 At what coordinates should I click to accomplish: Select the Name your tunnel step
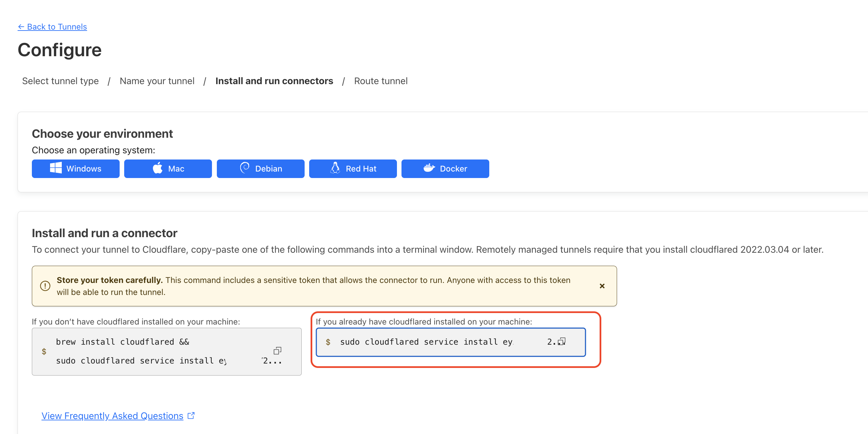[157, 81]
